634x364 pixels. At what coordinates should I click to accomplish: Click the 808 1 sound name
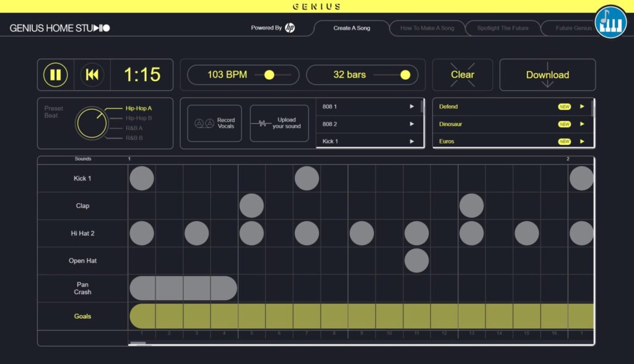click(x=329, y=106)
